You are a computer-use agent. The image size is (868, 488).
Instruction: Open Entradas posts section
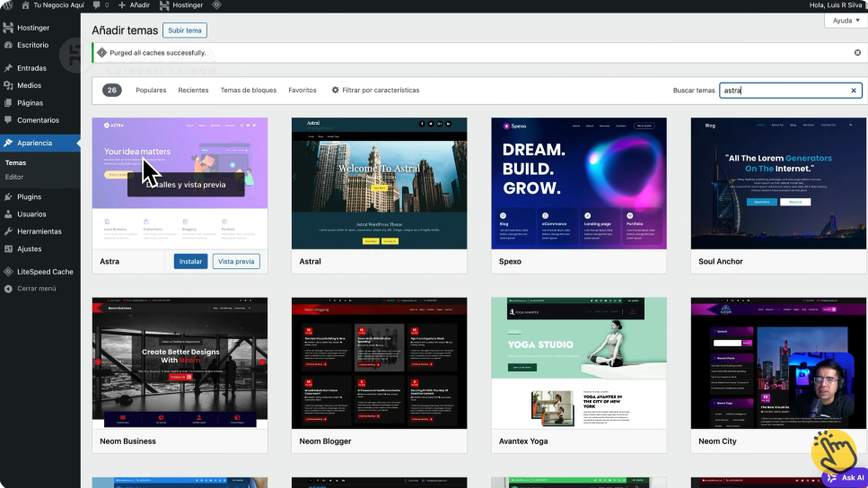[x=31, y=68]
